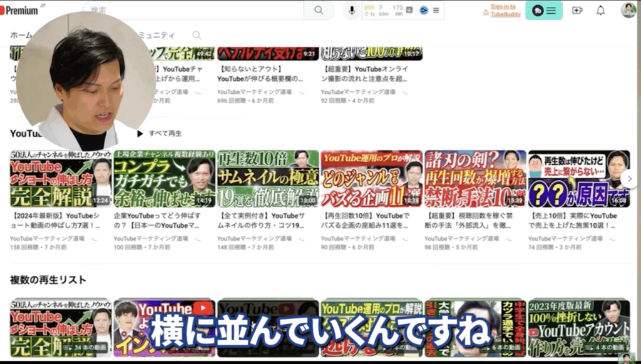The width and height of the screenshot is (641, 364).
Task: Click the channel search magnifier icon
Action: coord(197,36)
